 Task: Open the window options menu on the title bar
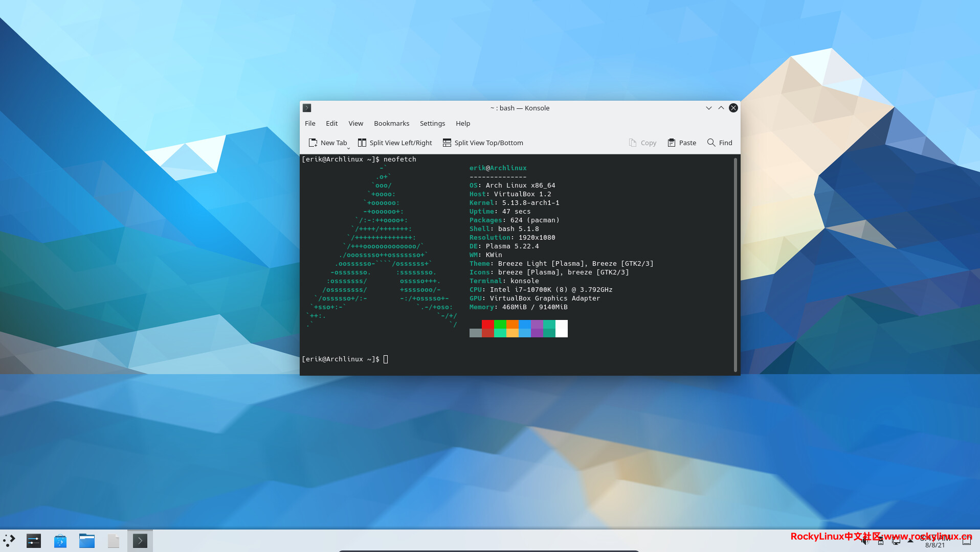point(306,108)
